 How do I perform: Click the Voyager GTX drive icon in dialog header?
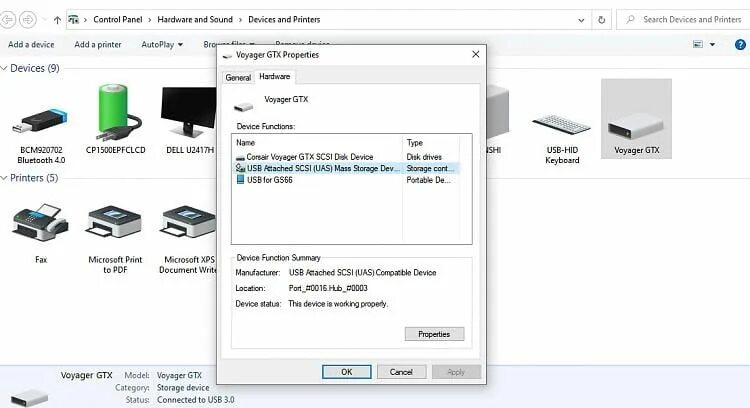pyautogui.click(x=243, y=106)
